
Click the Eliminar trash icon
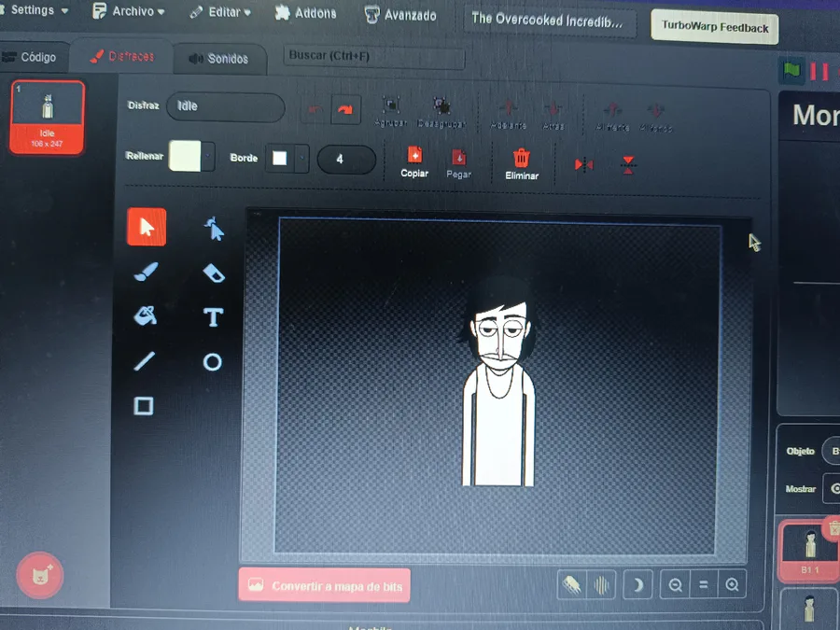(x=521, y=158)
